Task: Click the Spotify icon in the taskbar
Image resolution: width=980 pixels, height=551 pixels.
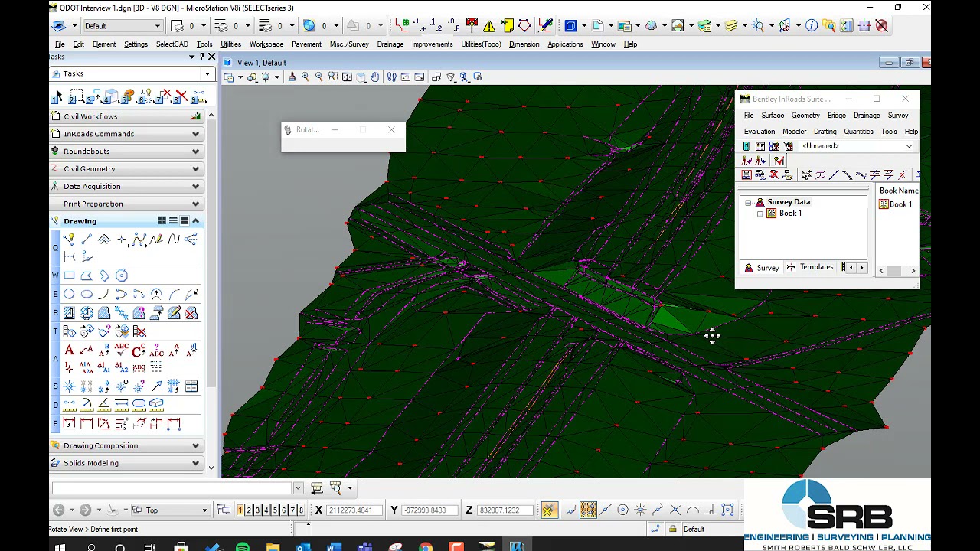Action: click(242, 546)
